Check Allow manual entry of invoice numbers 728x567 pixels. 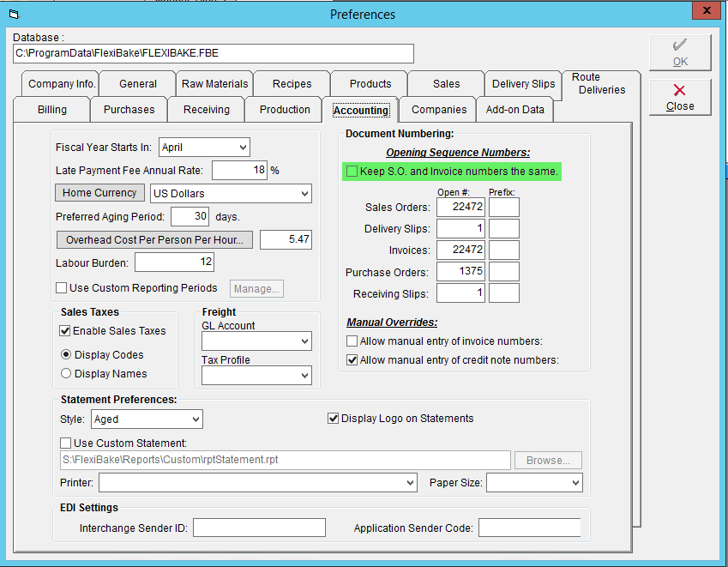[x=352, y=341]
